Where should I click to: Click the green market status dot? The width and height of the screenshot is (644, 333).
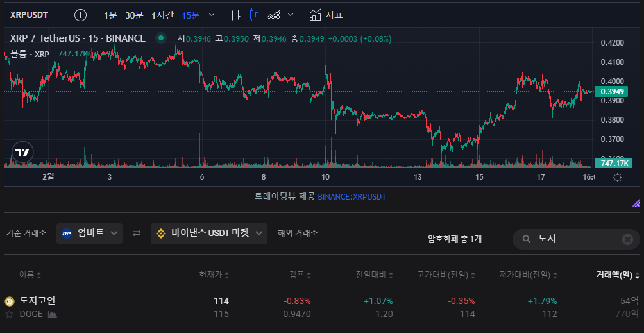(161, 38)
